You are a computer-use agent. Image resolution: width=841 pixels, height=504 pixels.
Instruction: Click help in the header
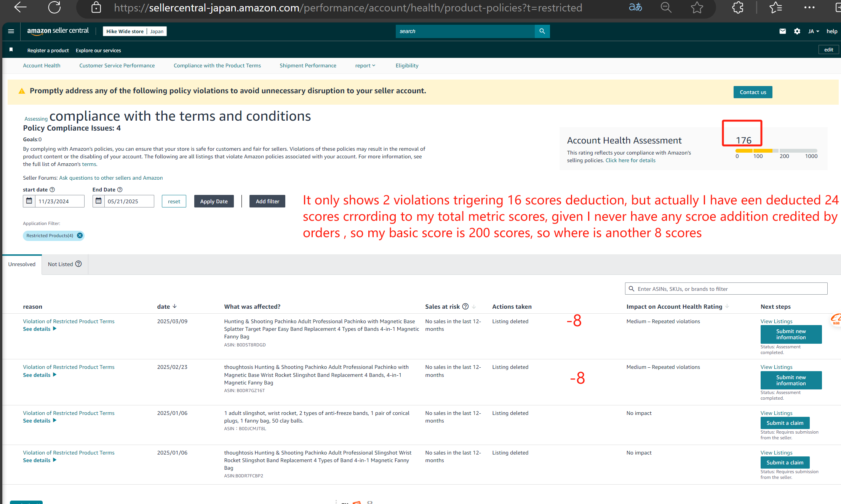click(x=831, y=31)
